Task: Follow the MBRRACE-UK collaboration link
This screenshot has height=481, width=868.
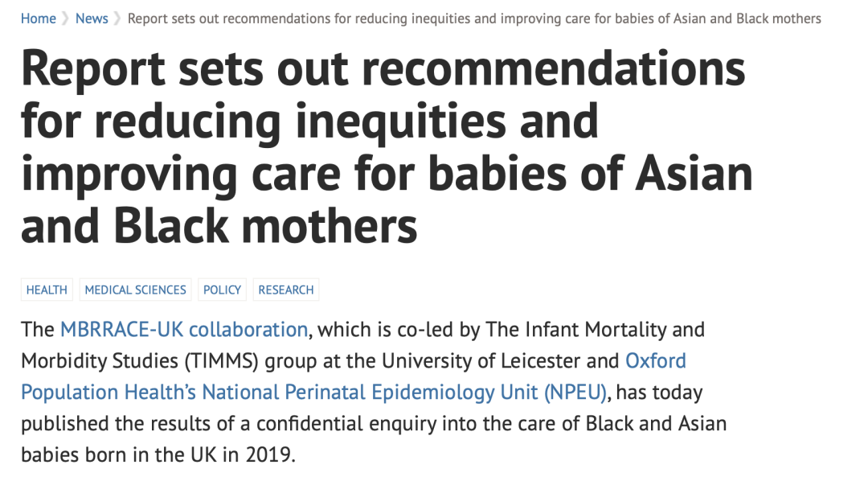Action: pyautogui.click(x=183, y=330)
